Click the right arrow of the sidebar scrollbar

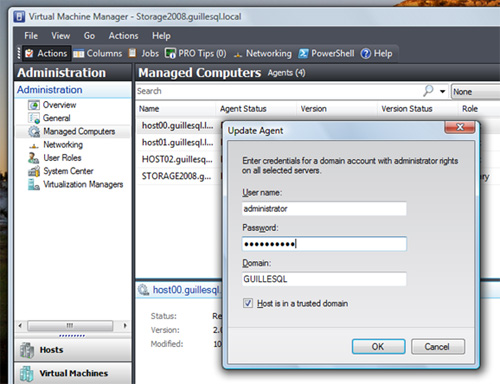[125, 325]
